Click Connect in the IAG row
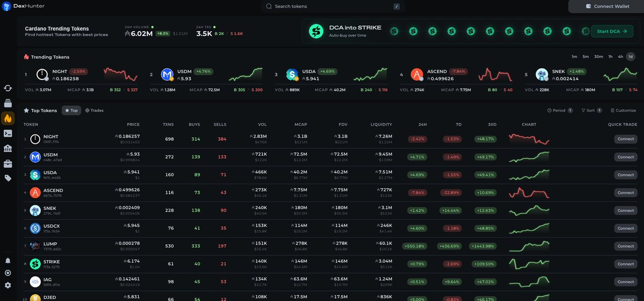The width and height of the screenshot is (644, 301). [626, 282]
